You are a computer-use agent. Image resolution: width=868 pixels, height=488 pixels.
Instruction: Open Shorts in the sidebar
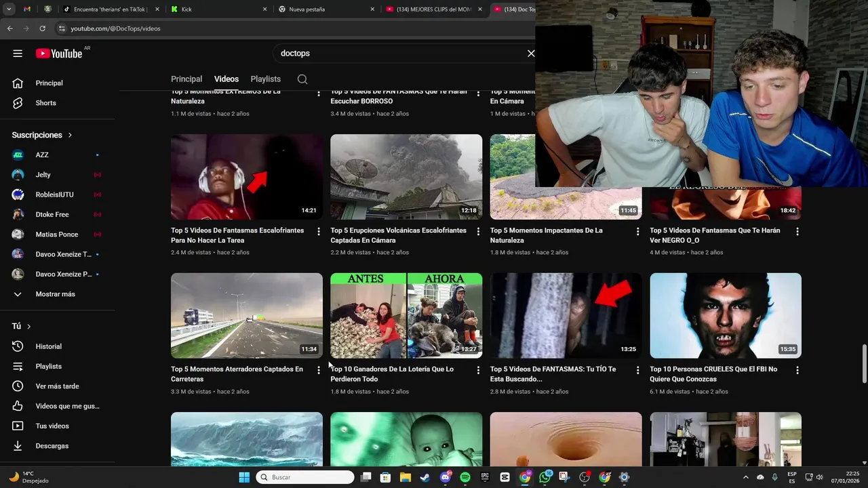click(x=58, y=103)
